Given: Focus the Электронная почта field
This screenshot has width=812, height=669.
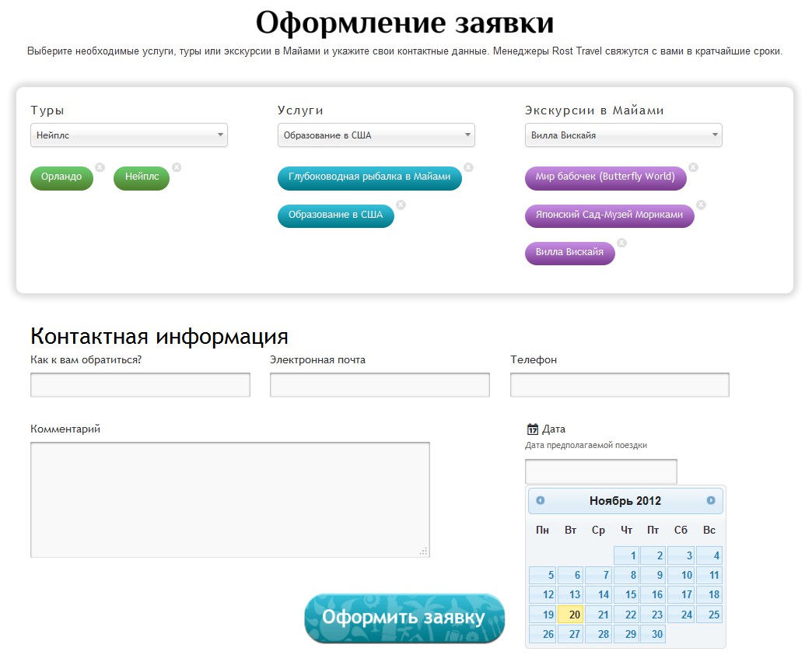Looking at the screenshot, I should 380,385.
